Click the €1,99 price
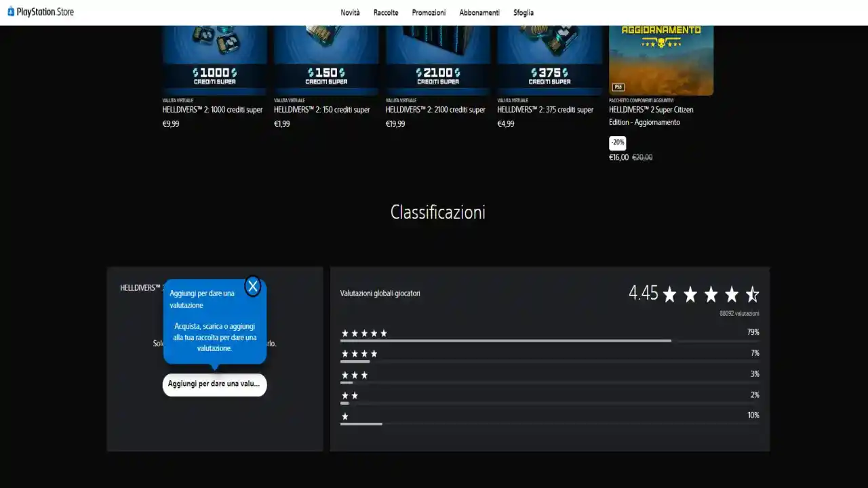This screenshot has height=488, width=868. 282,124
